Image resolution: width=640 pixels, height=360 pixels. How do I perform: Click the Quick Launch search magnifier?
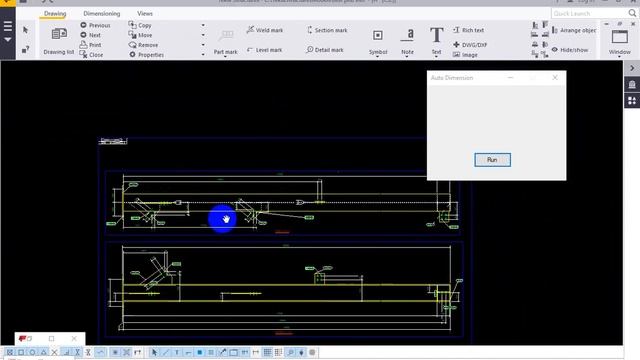pos(632,13)
